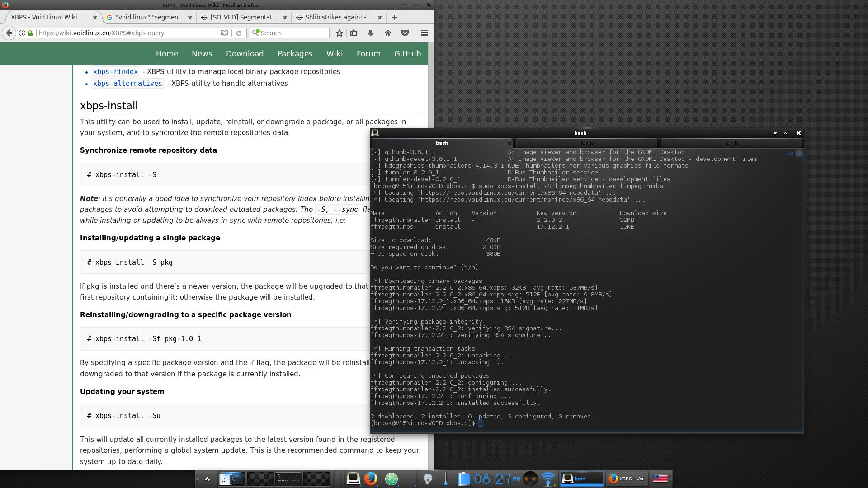Click the round dark eyes widget in the taskbar
This screenshot has height=488, width=868.
[x=530, y=479]
